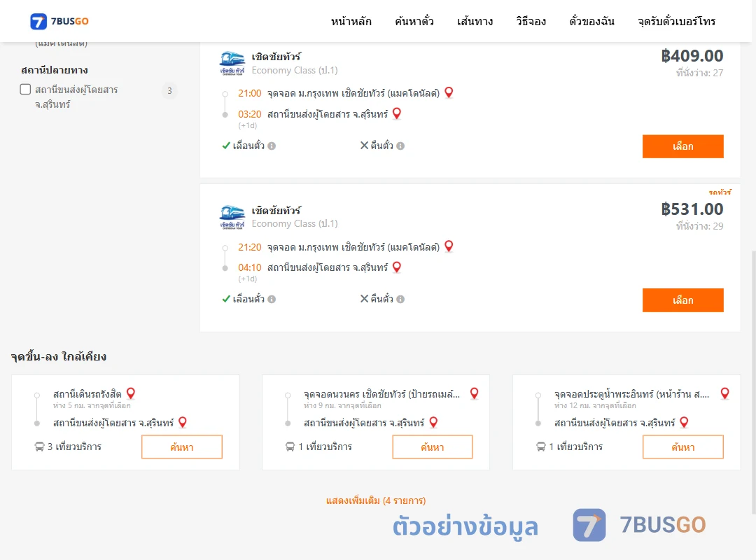Image resolution: width=756 pixels, height=560 pixels.
Task: Open the เส้นทาง menu item
Action: click(x=475, y=21)
